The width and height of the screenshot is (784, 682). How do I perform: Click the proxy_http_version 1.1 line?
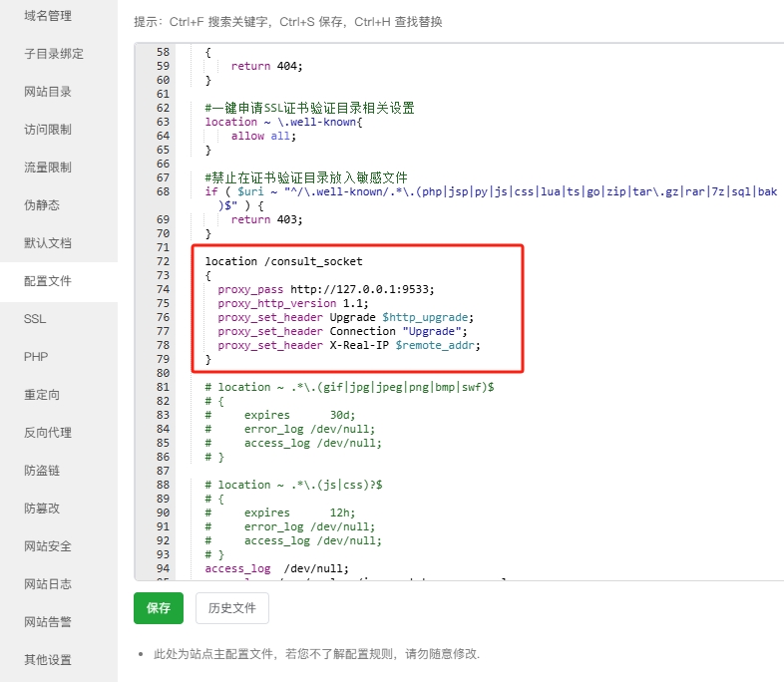pyautogui.click(x=293, y=303)
